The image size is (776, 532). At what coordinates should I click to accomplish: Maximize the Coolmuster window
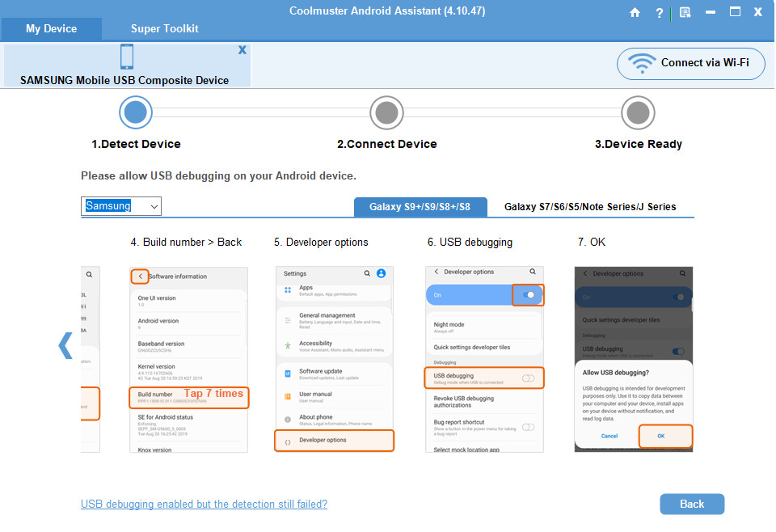click(x=735, y=12)
